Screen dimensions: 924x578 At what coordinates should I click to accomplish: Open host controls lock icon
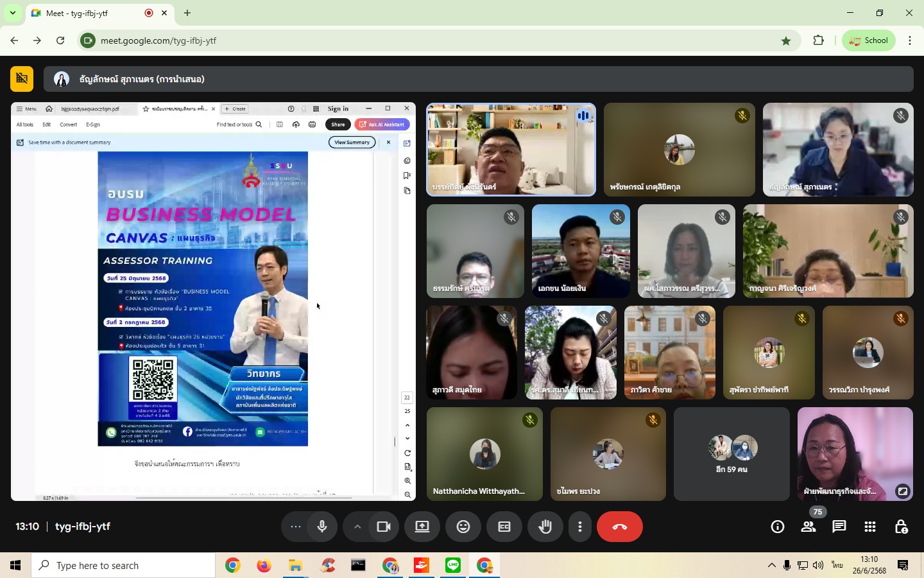click(x=901, y=527)
